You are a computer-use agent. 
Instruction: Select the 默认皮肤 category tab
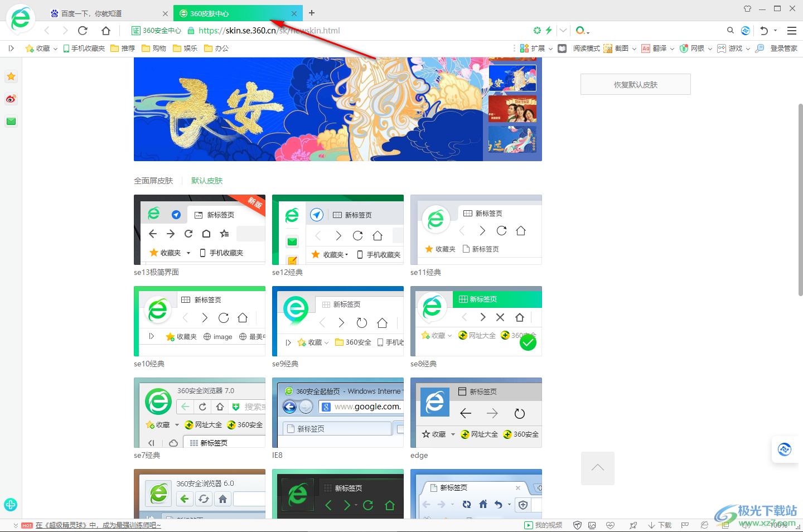(x=207, y=181)
